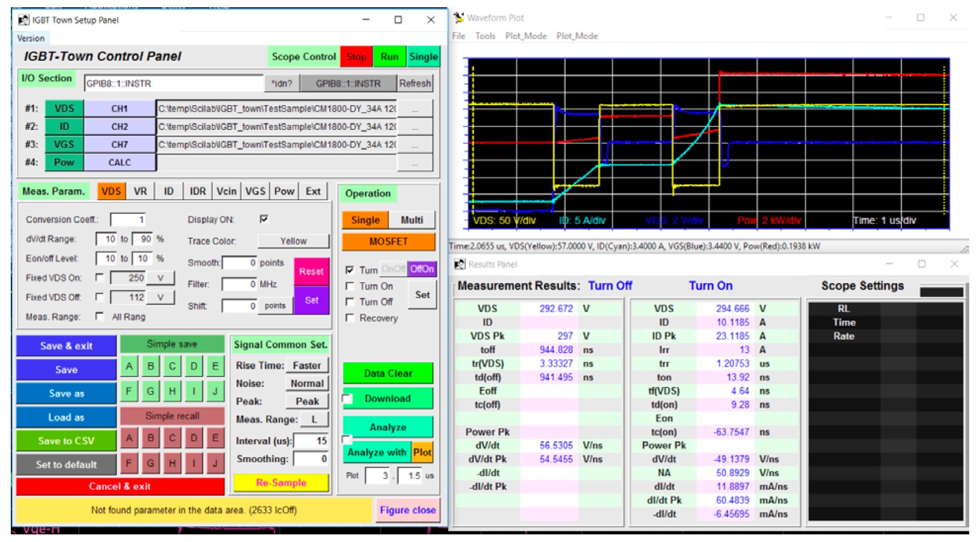Toggle the Display ON checkbox

coord(264,219)
